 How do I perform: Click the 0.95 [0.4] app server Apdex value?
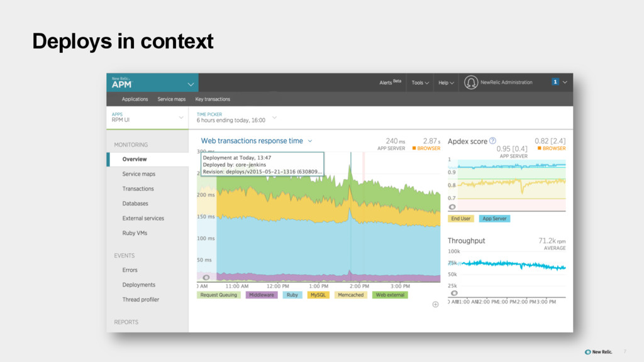[512, 149]
